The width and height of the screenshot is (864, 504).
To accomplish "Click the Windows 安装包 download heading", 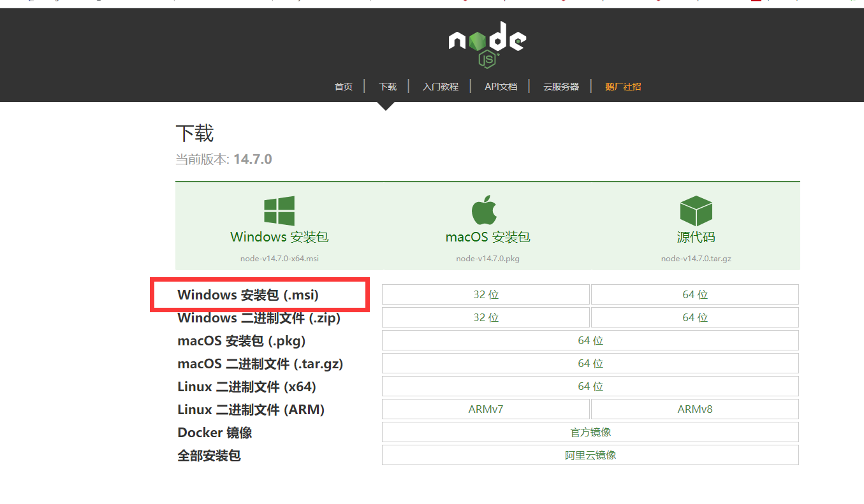I will click(x=279, y=237).
